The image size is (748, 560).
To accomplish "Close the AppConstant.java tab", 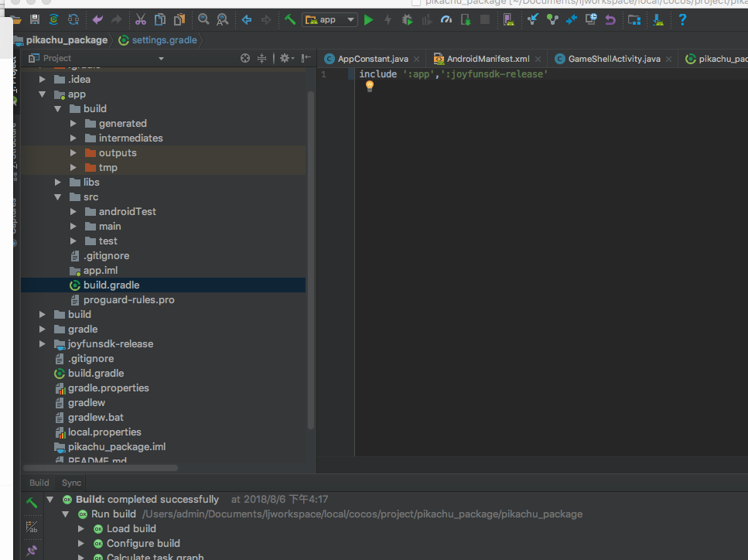I will 417,59.
